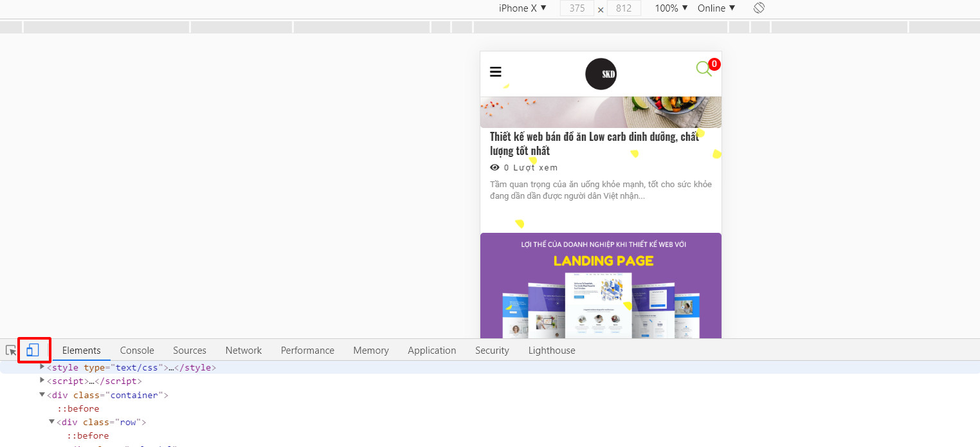
Task: Select the Memory tab
Action: [x=371, y=351]
